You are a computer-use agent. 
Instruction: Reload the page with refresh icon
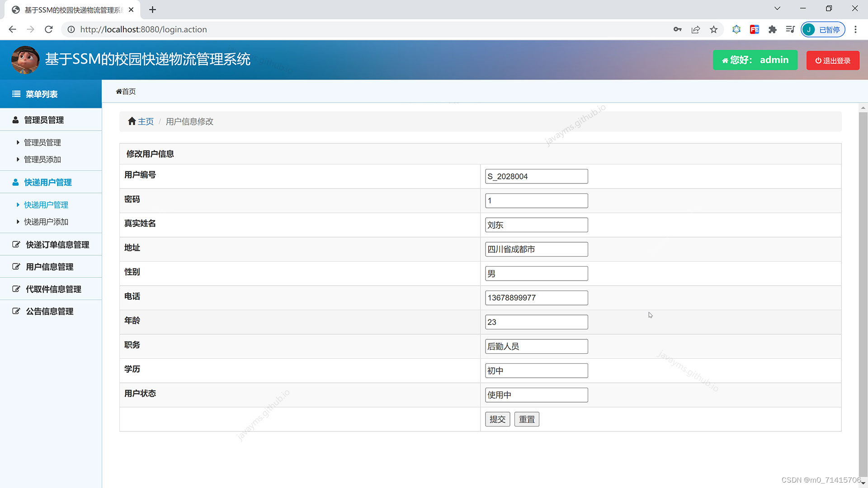(x=49, y=29)
